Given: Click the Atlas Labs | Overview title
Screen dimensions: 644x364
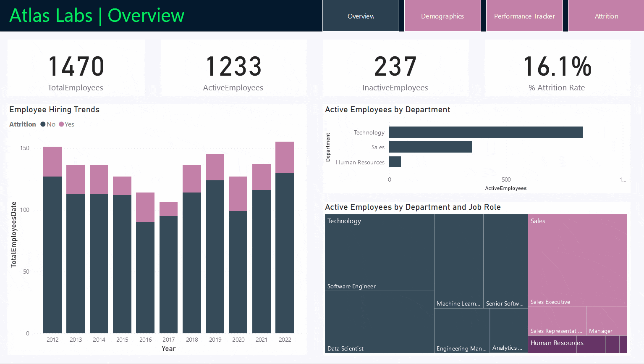Looking at the screenshot, I should pos(96,16).
